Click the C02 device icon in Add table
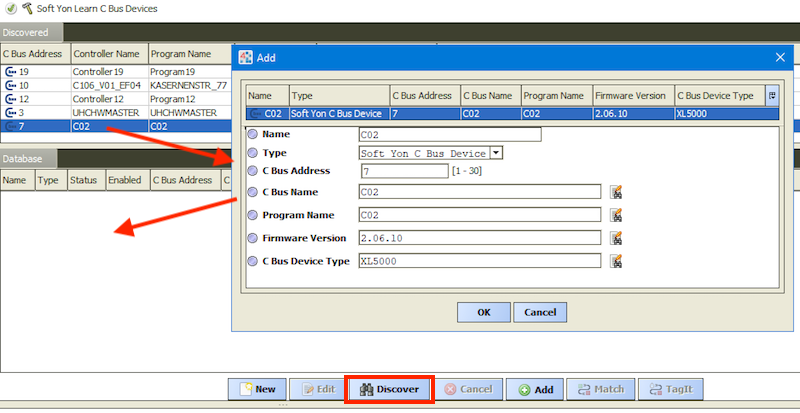This screenshot has height=413, width=800. (256, 114)
